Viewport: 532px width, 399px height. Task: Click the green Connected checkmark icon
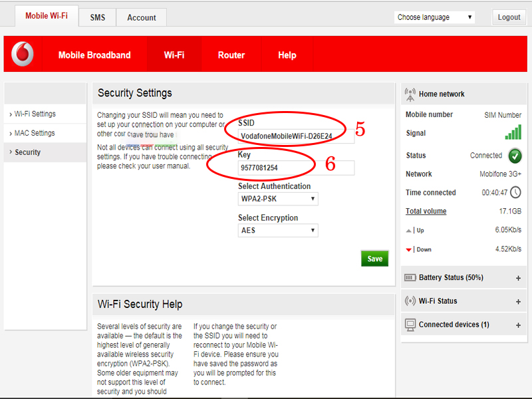pos(515,156)
